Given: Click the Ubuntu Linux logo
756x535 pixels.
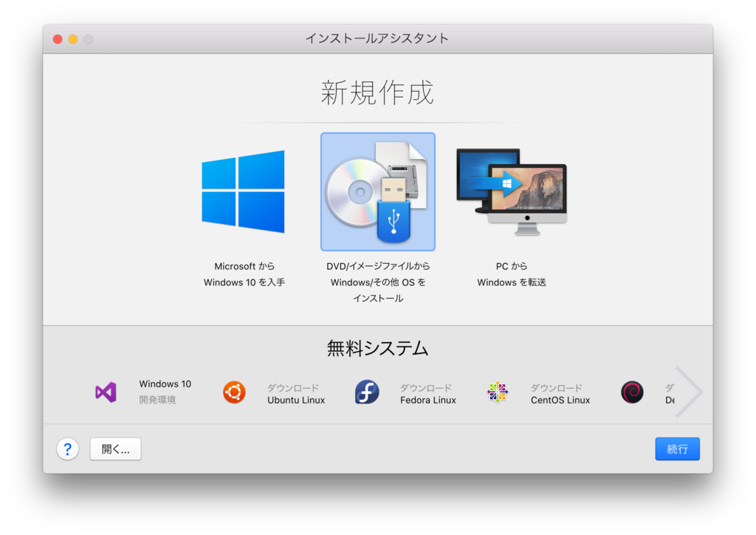Looking at the screenshot, I should 234,392.
